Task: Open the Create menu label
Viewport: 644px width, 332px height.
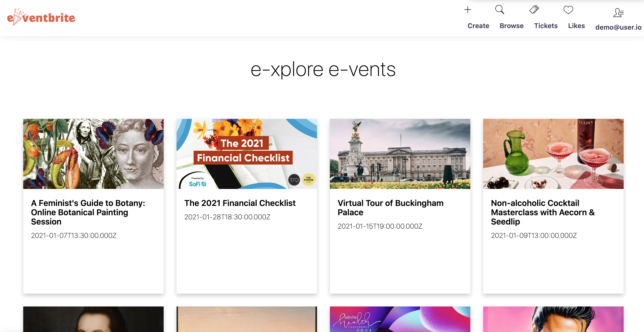Action: click(x=478, y=26)
